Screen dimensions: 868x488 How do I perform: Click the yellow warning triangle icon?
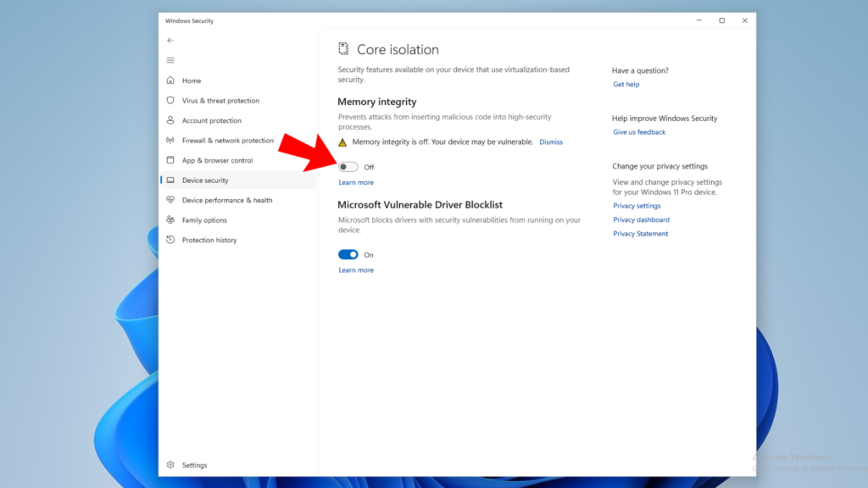coord(342,142)
